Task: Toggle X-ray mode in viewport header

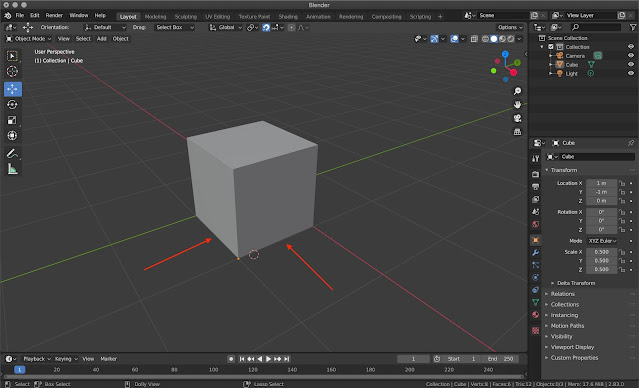Action: point(474,39)
